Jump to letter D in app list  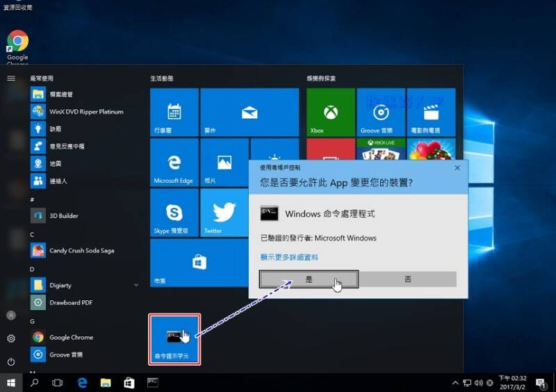32,269
